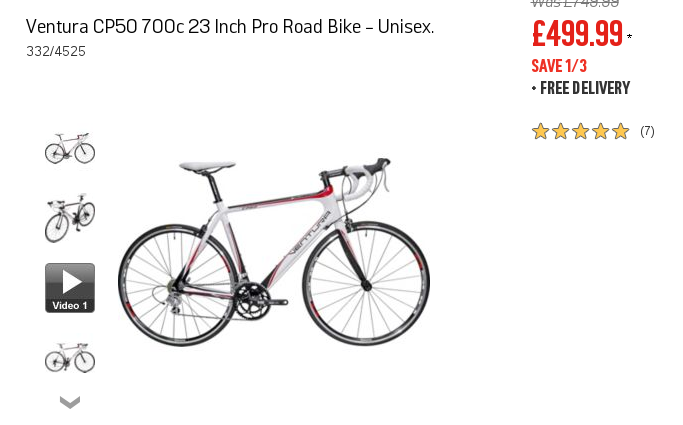683x425 pixels.
Task: Select the angled rear-view bike thumbnail
Action: (x=70, y=218)
